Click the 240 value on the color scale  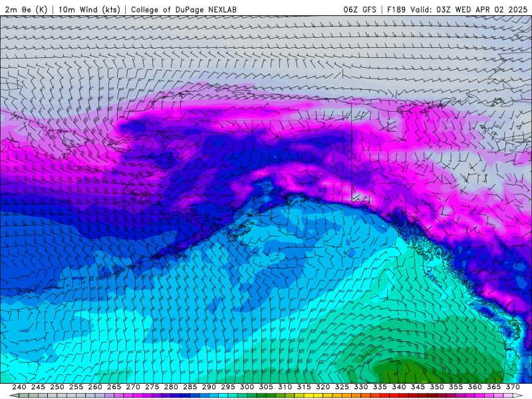click(19, 387)
